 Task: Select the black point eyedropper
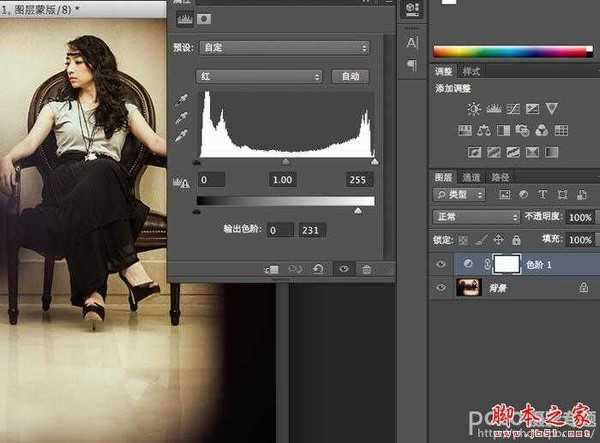(x=182, y=100)
